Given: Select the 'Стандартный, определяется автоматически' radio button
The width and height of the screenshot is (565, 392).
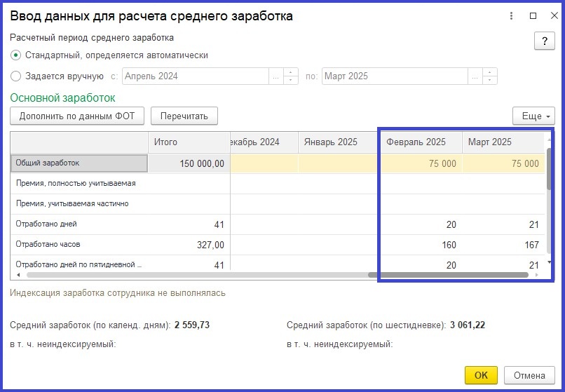Looking at the screenshot, I should click(15, 55).
